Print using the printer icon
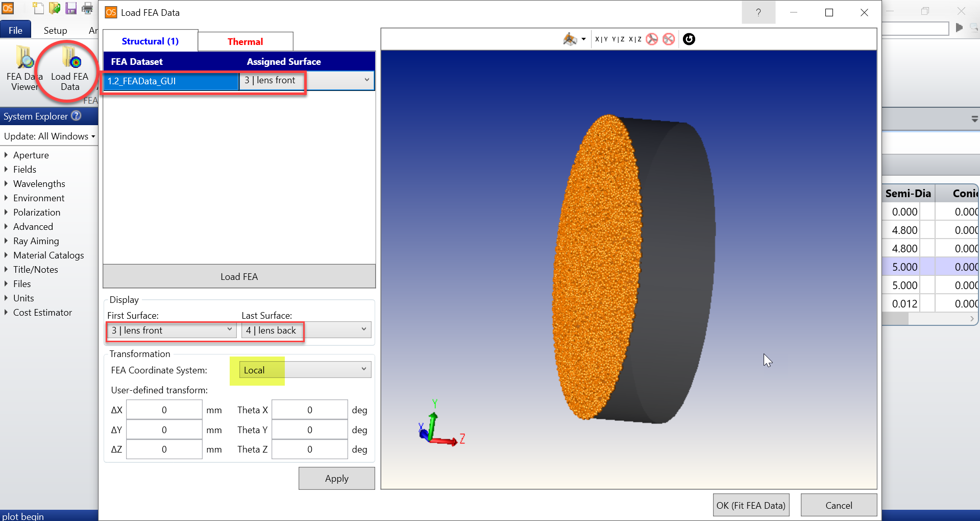The image size is (980, 521). point(88,8)
